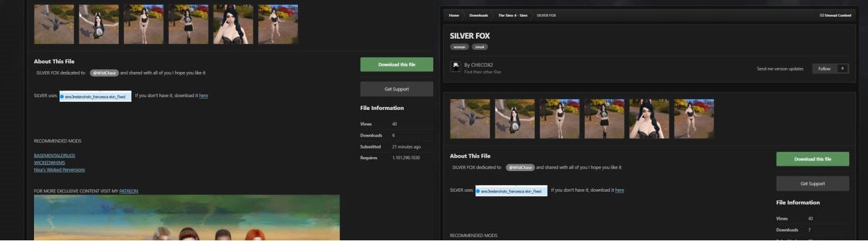Open the first thumbnail in the left gallery

[x=54, y=25]
